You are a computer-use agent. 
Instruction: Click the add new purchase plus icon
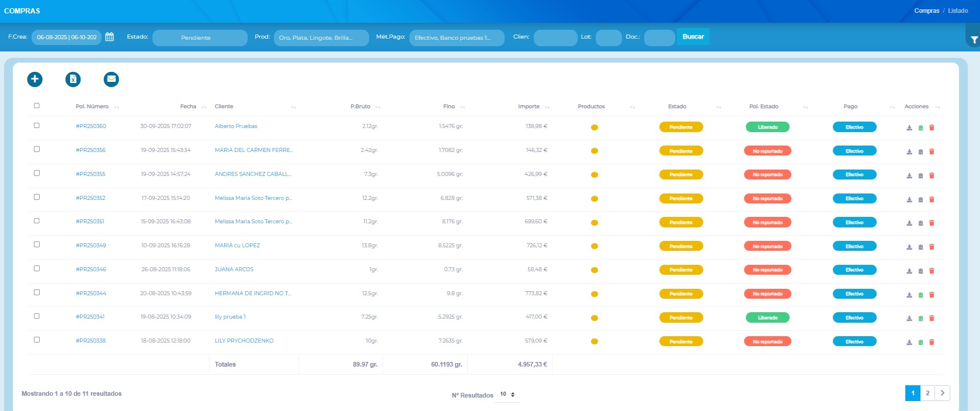[34, 79]
